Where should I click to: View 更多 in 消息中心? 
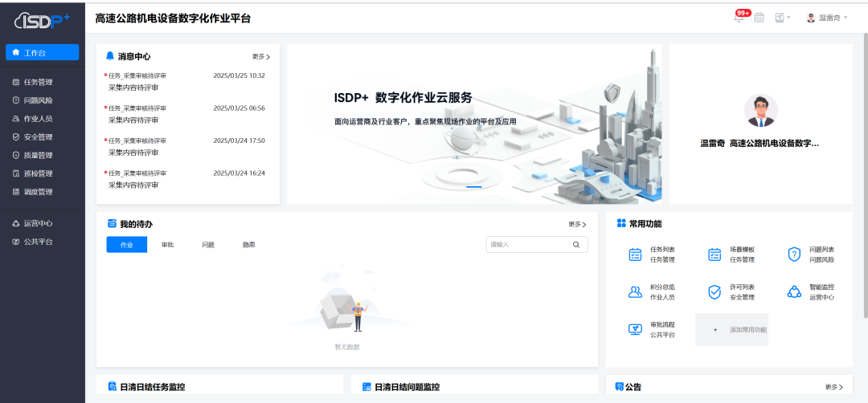pyautogui.click(x=260, y=56)
